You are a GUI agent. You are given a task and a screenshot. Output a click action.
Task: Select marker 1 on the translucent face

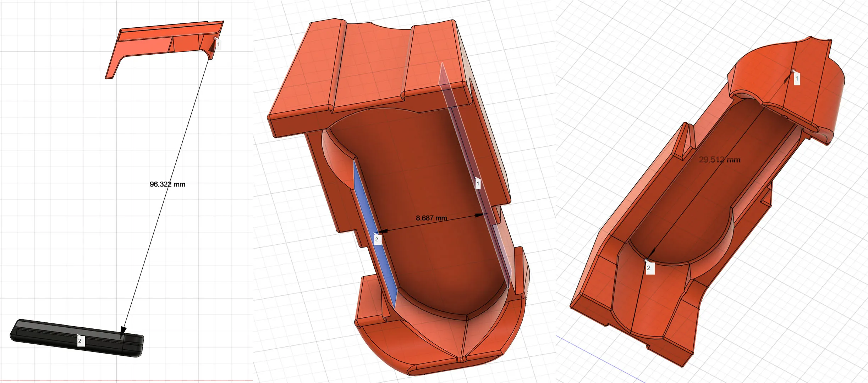pos(478,184)
